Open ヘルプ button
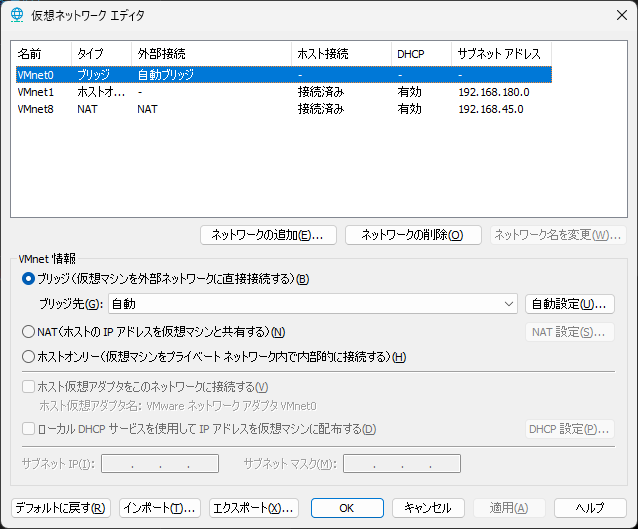Screen dimensions: 638x529 590,508
